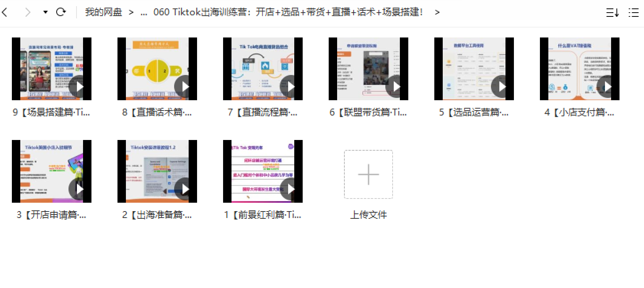Play video 3 开店申请篇 via play icon
This screenshot has width=644, height=288.
[x=79, y=189]
